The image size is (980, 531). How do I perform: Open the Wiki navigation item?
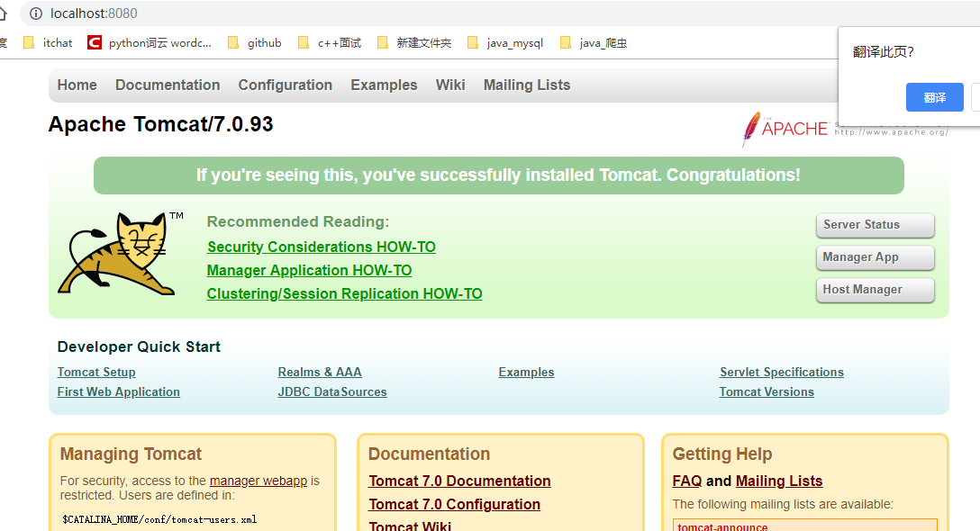pyautogui.click(x=450, y=85)
